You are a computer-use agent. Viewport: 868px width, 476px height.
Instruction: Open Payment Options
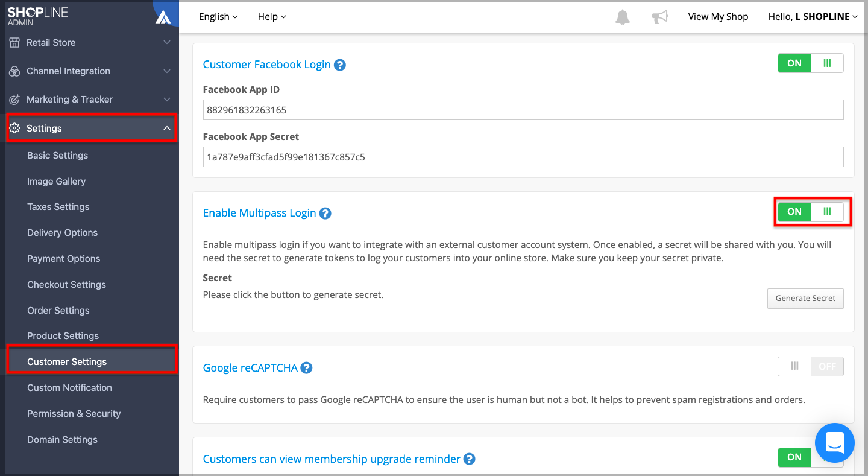pyautogui.click(x=63, y=259)
